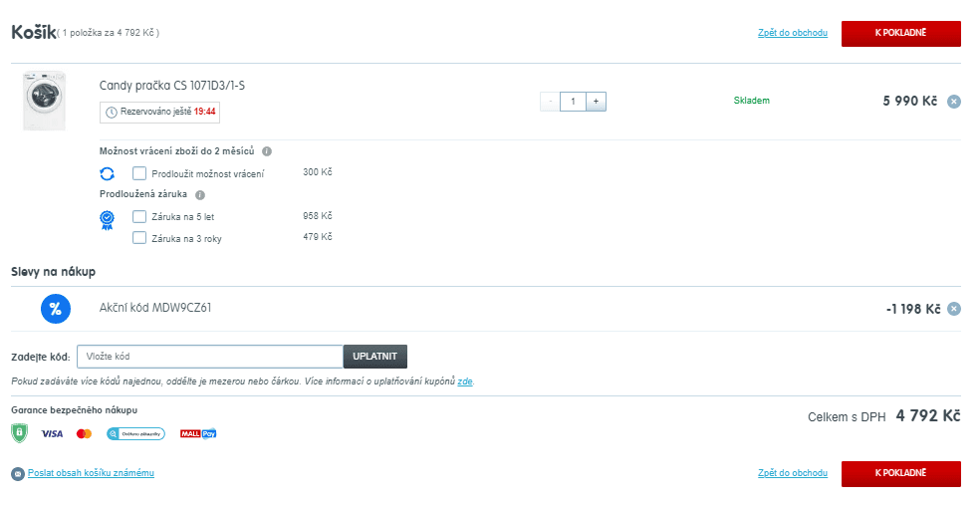Click the Skladem stock status
This screenshot has width=980, height=505.
(x=751, y=101)
